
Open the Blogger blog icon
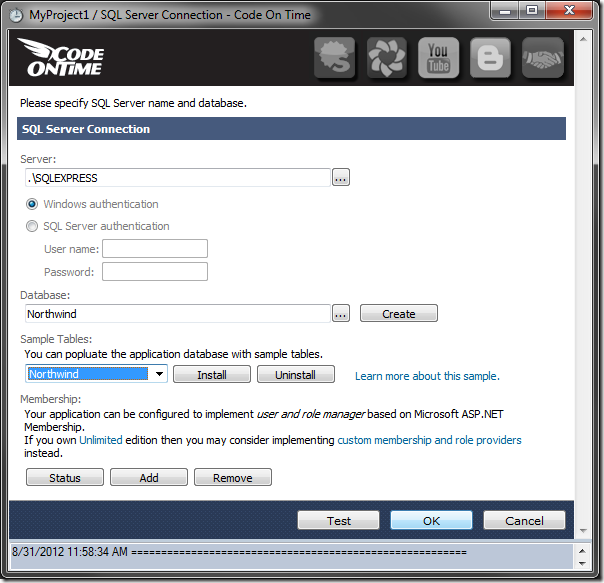point(490,58)
